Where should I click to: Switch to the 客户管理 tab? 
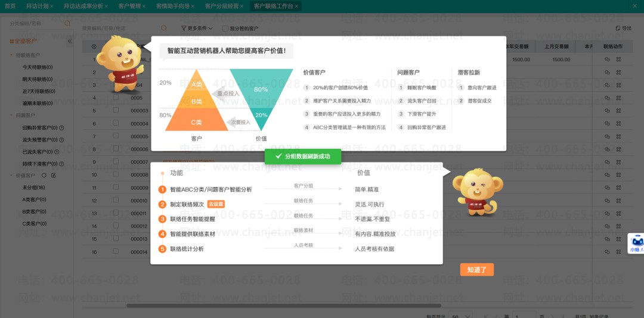point(129,6)
